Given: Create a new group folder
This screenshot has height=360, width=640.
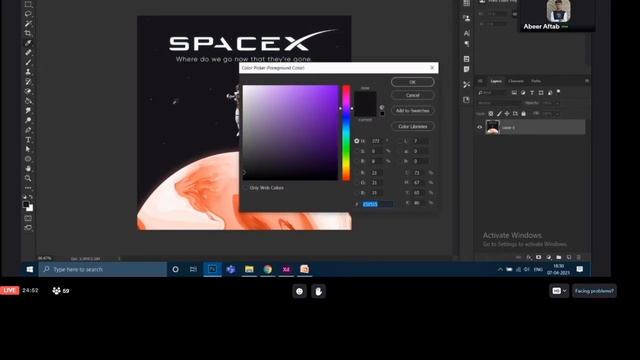Looking at the screenshot, I should pyautogui.click(x=559, y=257).
